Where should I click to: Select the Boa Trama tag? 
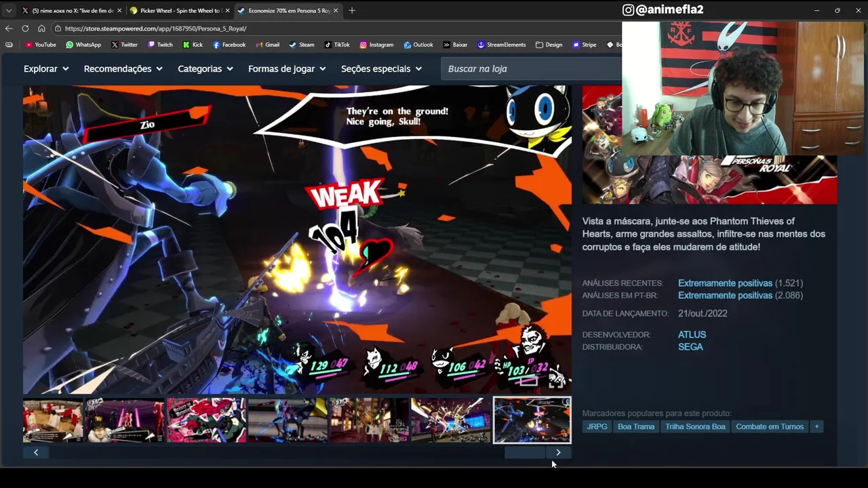click(636, 426)
